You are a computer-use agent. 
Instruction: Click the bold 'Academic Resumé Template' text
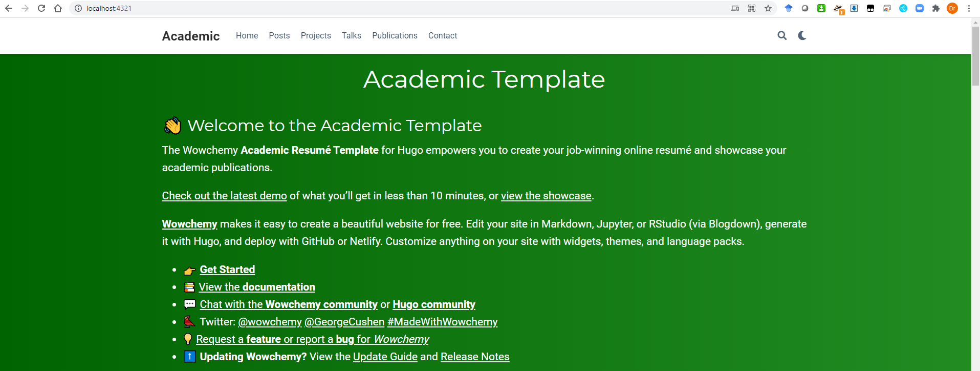(310, 150)
